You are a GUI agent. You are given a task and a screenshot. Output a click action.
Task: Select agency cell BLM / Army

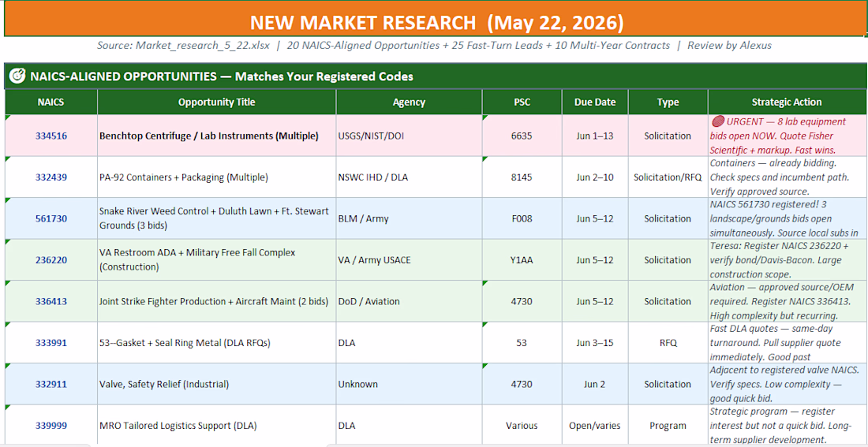pos(409,218)
